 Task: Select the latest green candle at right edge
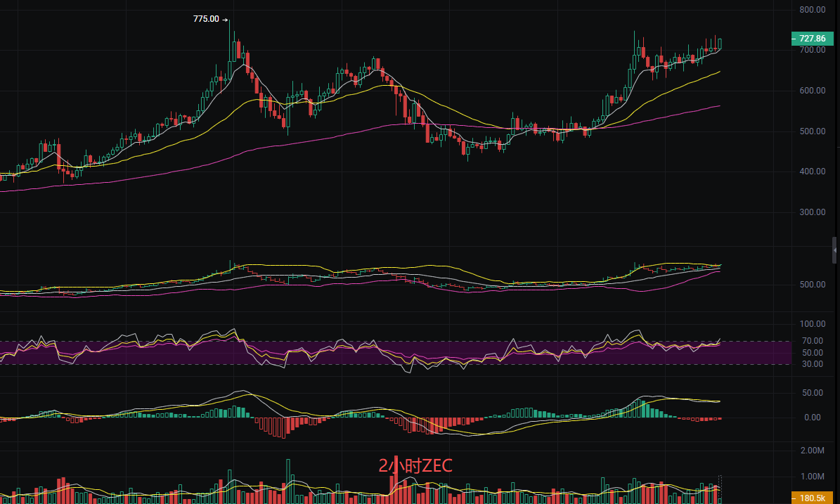click(x=719, y=44)
